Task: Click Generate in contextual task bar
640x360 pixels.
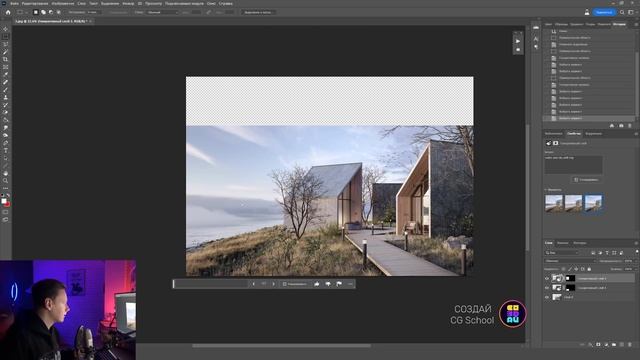Action: click(294, 284)
